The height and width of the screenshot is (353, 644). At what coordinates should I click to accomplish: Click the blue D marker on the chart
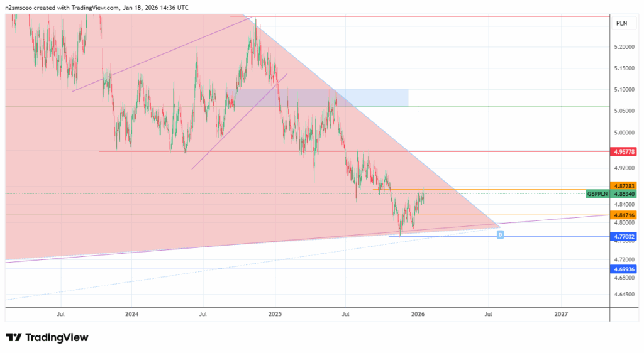click(x=501, y=235)
